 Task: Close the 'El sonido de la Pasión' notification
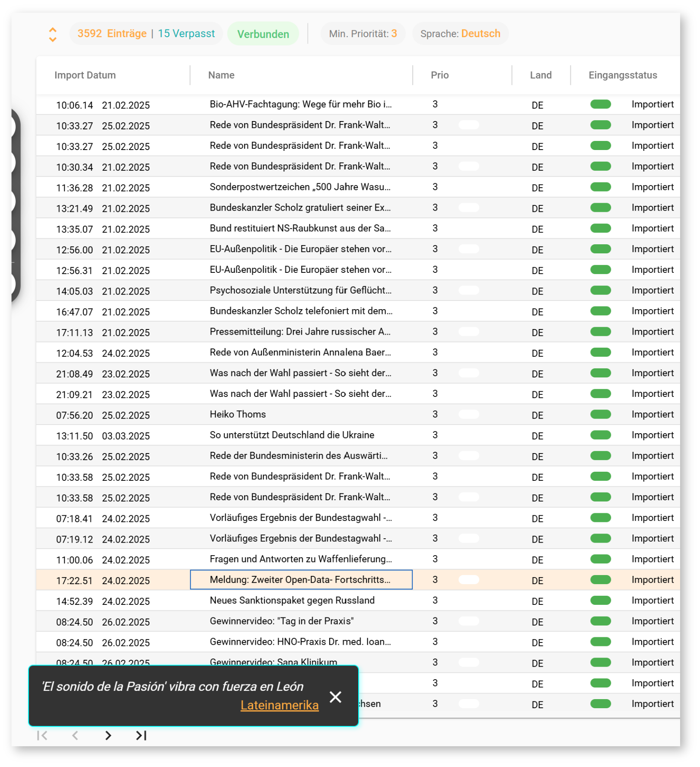(335, 697)
